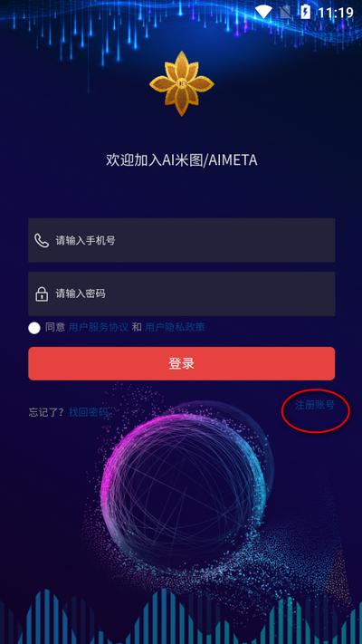Focus the 请输入手机号 phone number field
Image resolution: width=362 pixels, height=644 pixels.
[x=181, y=240]
